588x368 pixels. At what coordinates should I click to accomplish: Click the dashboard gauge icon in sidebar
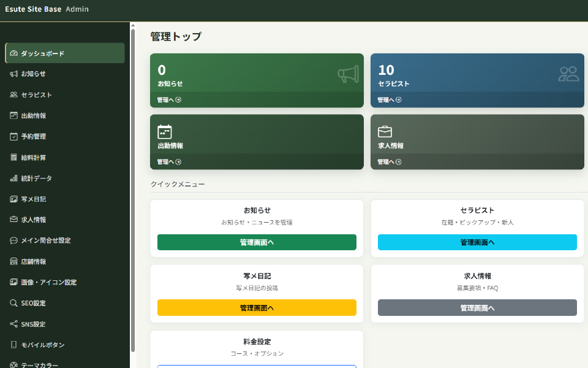point(14,53)
